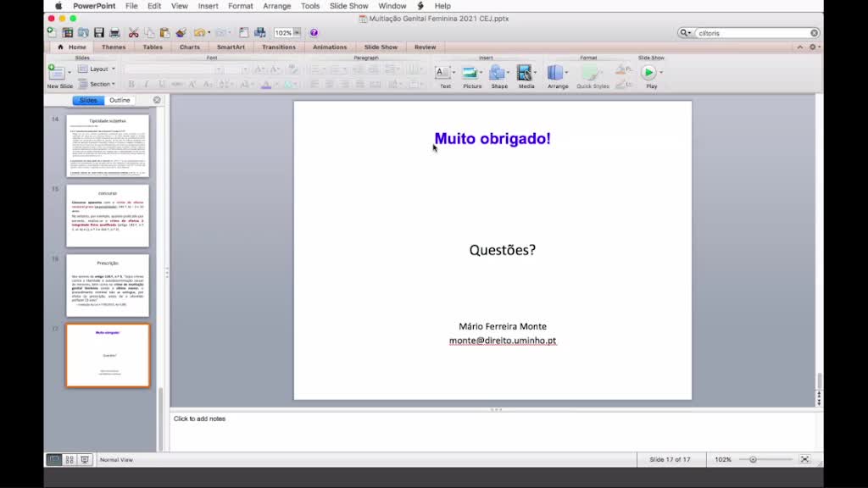Click the Play slideshow button
The height and width of the screenshot is (488, 868).
649,75
